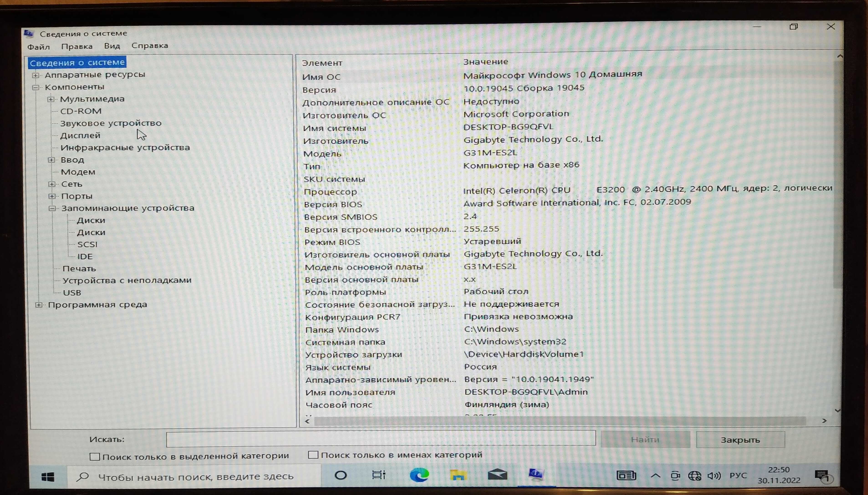Select Инфракрасные устройства in the tree
868x495 pixels.
pos(125,148)
